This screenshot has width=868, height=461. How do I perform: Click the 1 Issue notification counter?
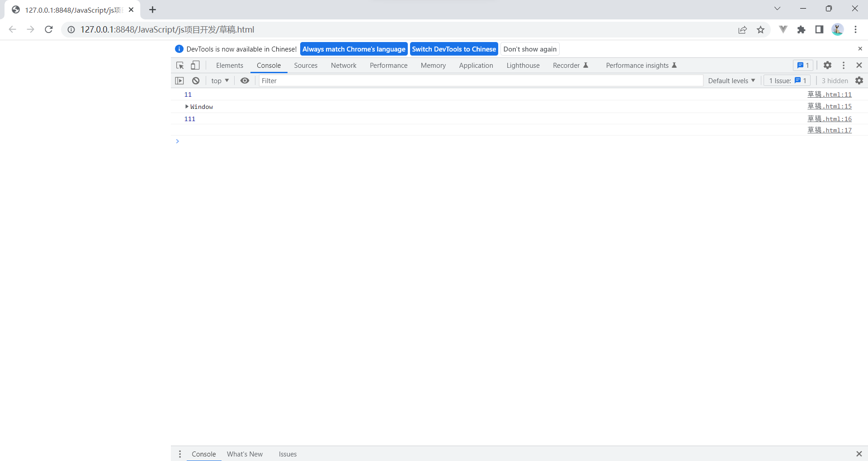click(x=786, y=80)
